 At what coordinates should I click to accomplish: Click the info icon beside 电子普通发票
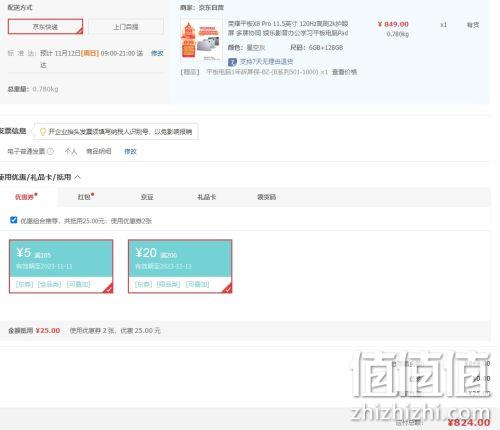point(50,151)
